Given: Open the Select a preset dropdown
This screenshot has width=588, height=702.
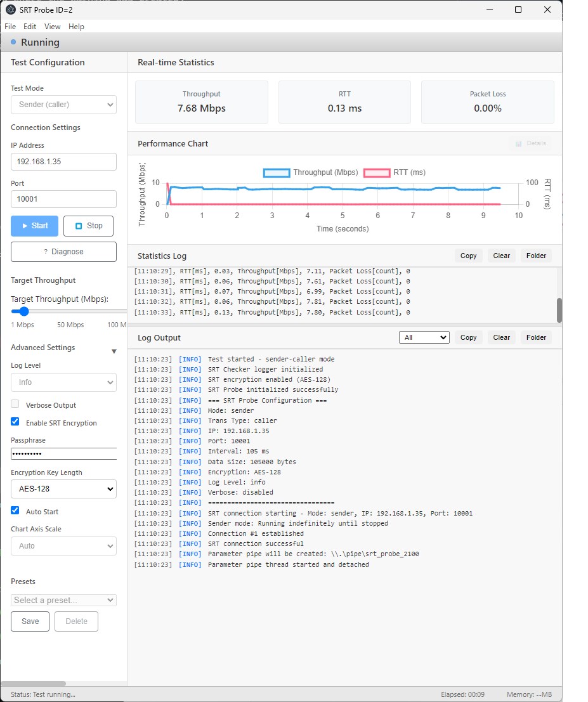Looking at the screenshot, I should click(x=63, y=600).
